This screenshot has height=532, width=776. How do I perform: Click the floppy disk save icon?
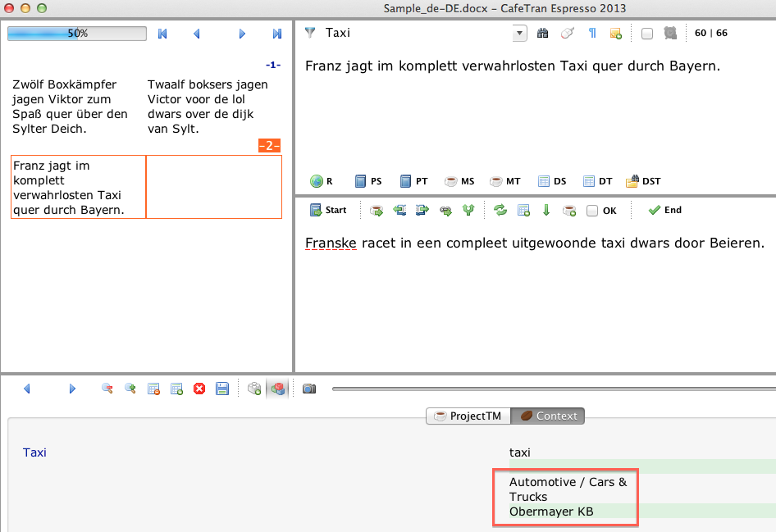tap(222, 389)
